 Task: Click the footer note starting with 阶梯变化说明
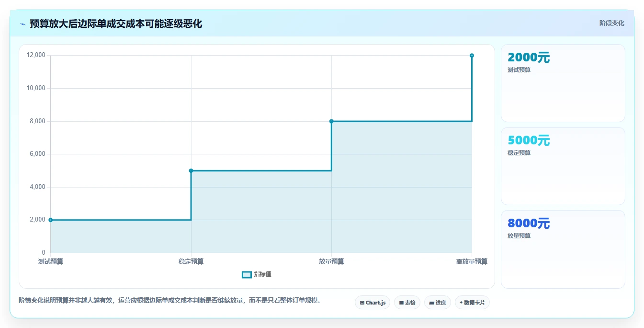[x=169, y=301]
